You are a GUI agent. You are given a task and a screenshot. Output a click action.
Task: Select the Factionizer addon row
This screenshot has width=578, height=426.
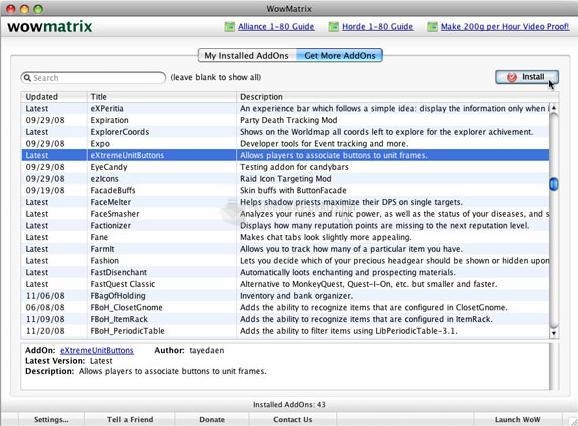[285, 226]
